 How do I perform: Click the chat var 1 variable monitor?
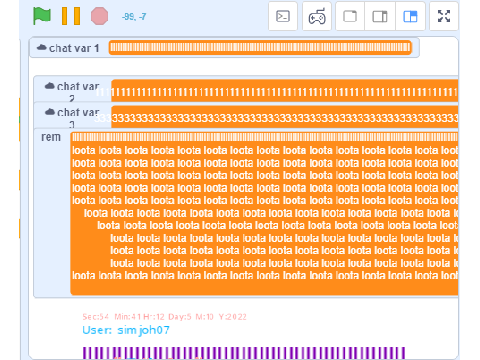(224, 48)
